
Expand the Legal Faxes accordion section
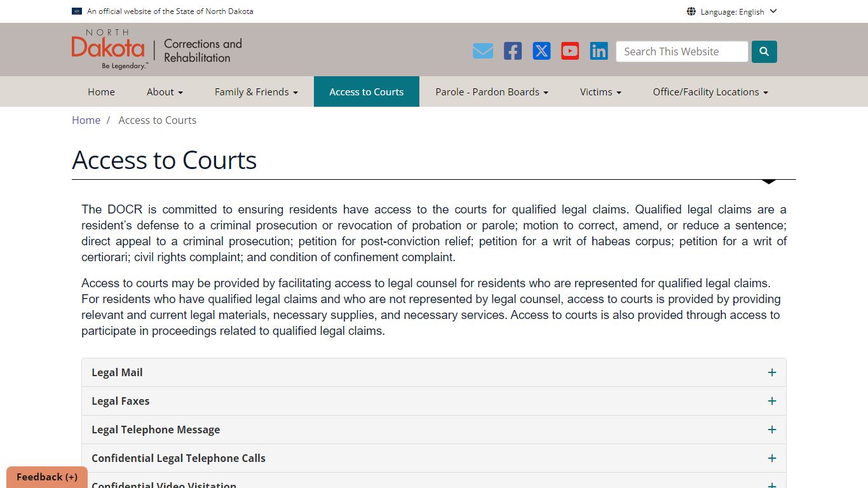[x=434, y=401]
